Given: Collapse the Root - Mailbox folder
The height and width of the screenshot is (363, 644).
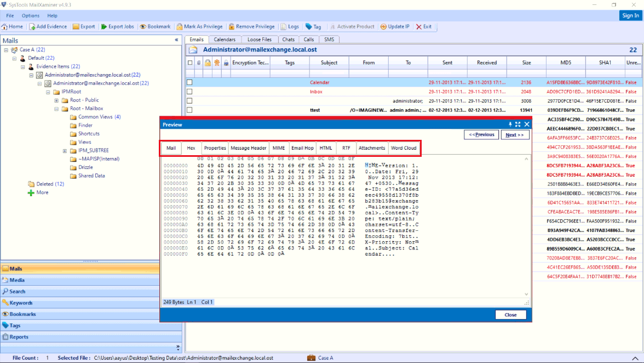Looking at the screenshot, I should pos(56,109).
